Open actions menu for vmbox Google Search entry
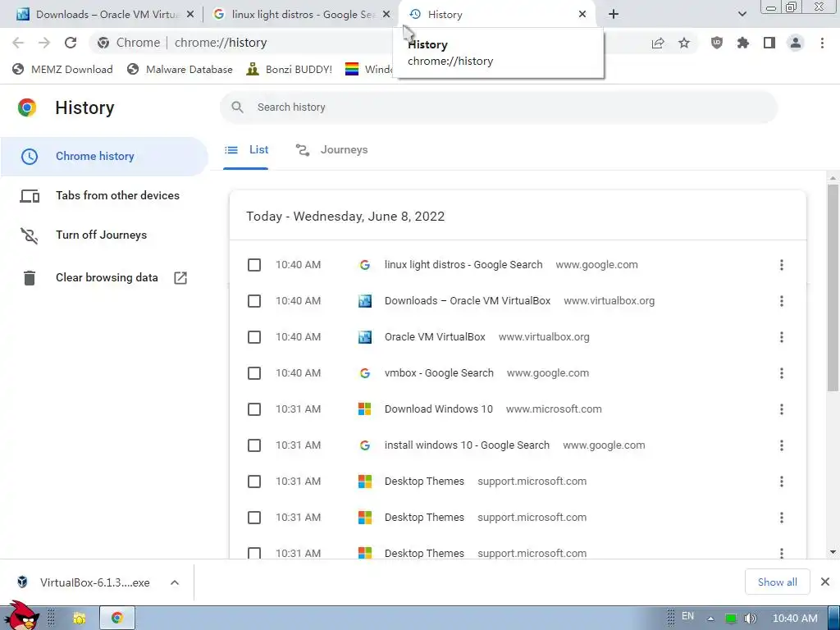840x630 pixels. [x=782, y=373]
